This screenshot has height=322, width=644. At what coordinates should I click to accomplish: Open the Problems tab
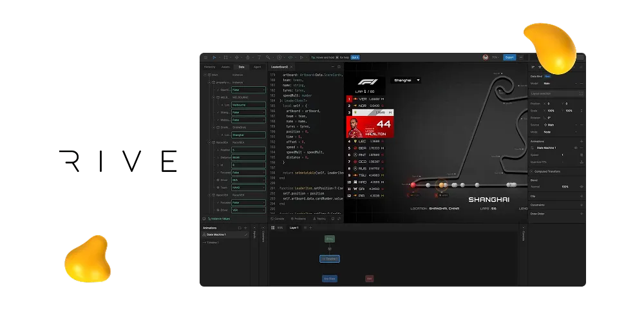click(299, 218)
